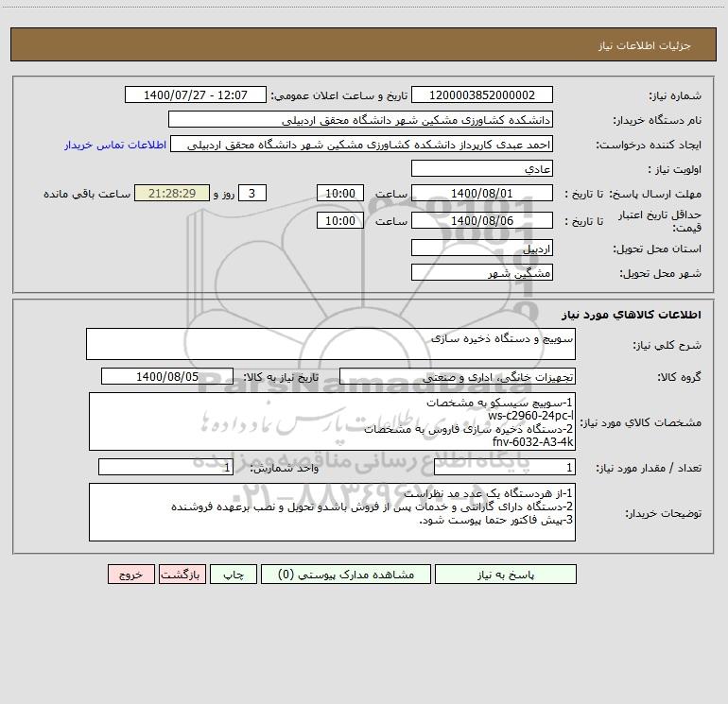This screenshot has width=728, height=704.
Task: Click the remaining days field showing 3
Action: point(252,194)
